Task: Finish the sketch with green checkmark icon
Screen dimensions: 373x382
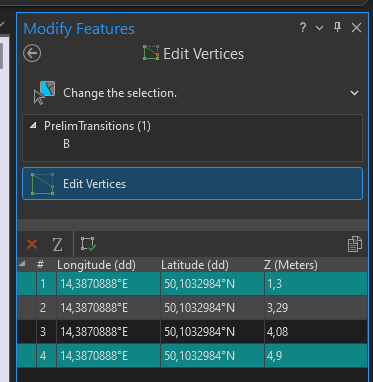Action: [x=88, y=244]
